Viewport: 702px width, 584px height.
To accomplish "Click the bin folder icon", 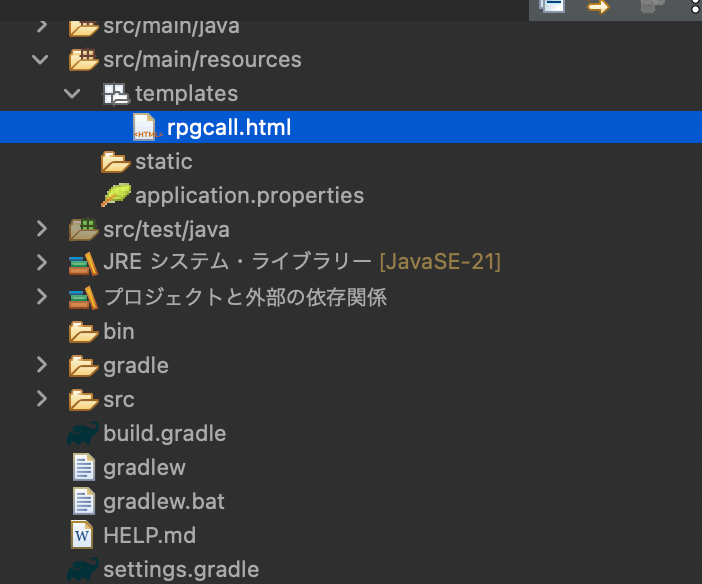I will click(83, 332).
